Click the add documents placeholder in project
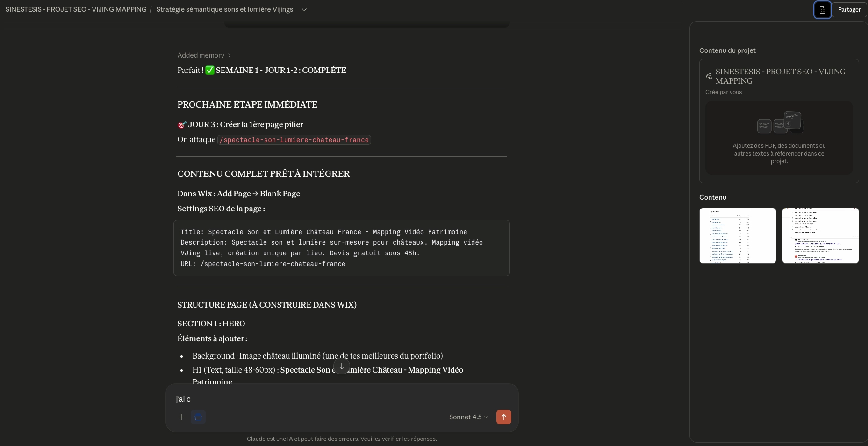868x446 pixels. pos(779,138)
